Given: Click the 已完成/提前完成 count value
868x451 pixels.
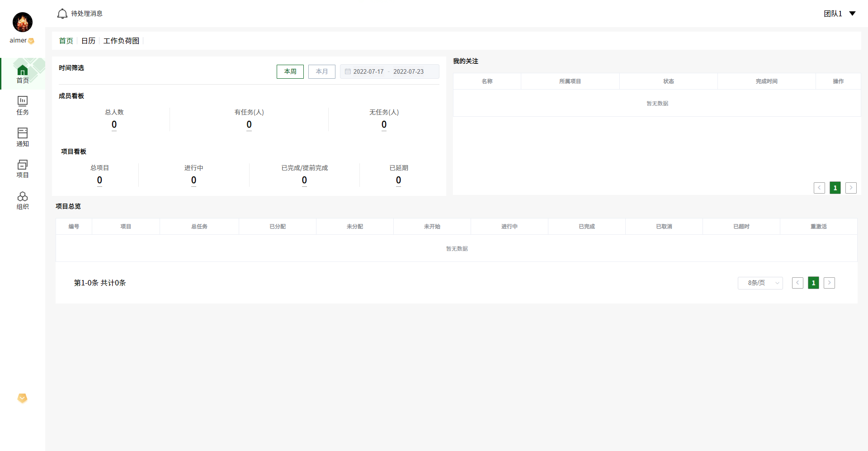Looking at the screenshot, I should coord(304,180).
